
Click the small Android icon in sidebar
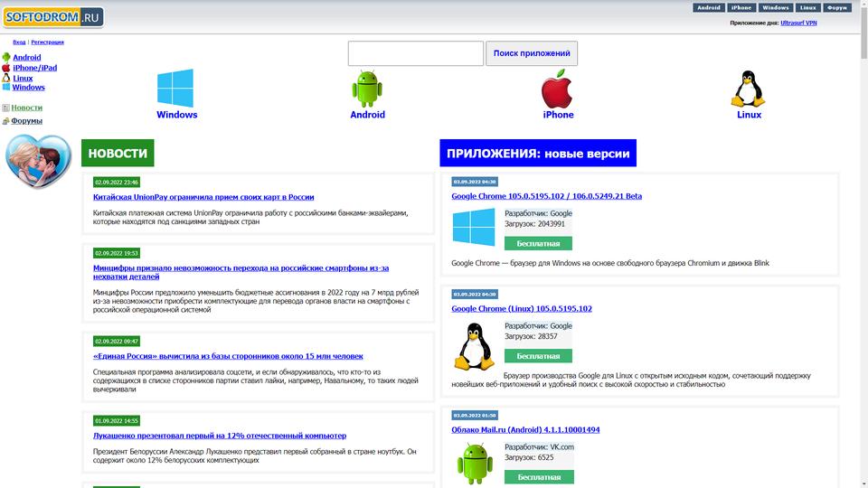click(6, 57)
